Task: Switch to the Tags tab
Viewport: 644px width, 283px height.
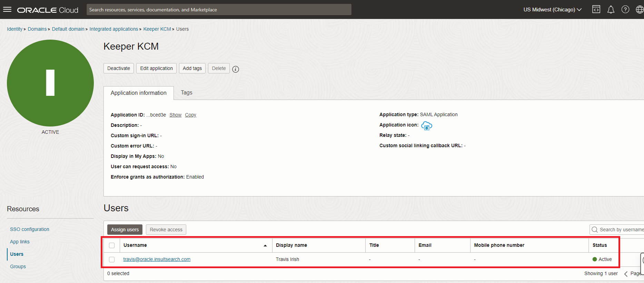Action: click(x=186, y=93)
